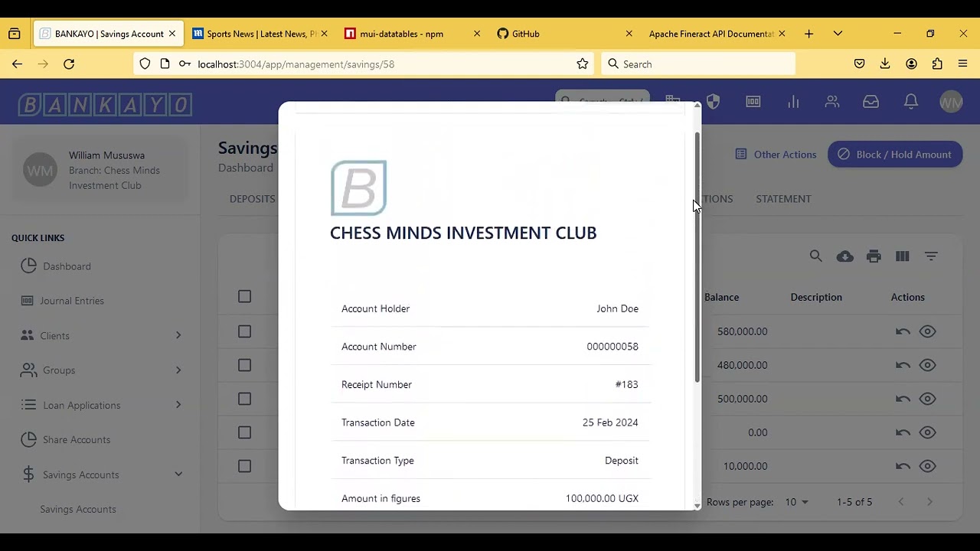Open the bar chart reports icon
980x551 pixels.
point(793,102)
